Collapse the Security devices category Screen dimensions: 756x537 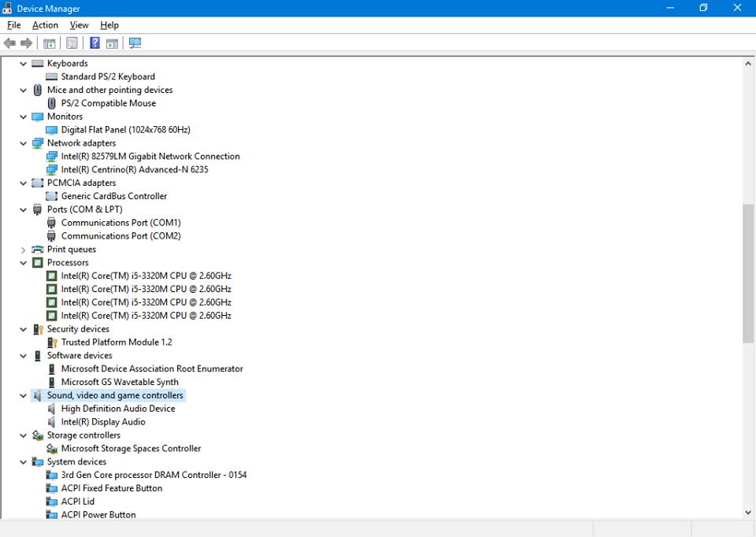[23, 329]
